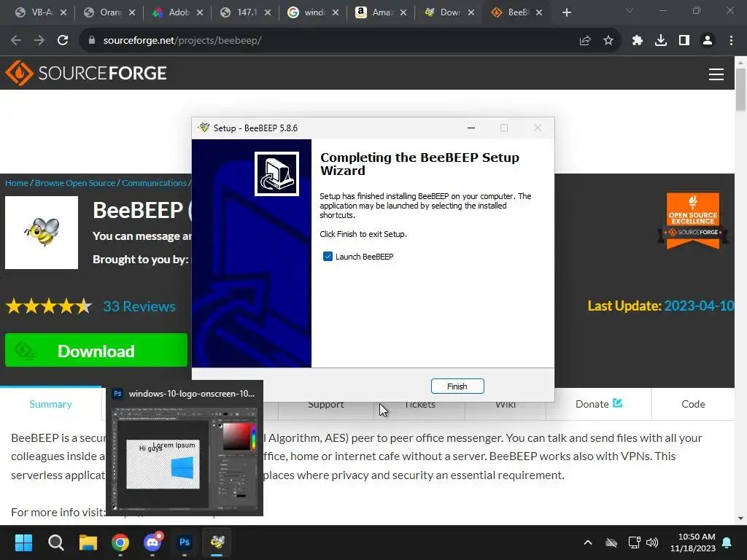The height and width of the screenshot is (560, 747).
Task: Click Chrome icon in taskbar
Action: coord(120,542)
